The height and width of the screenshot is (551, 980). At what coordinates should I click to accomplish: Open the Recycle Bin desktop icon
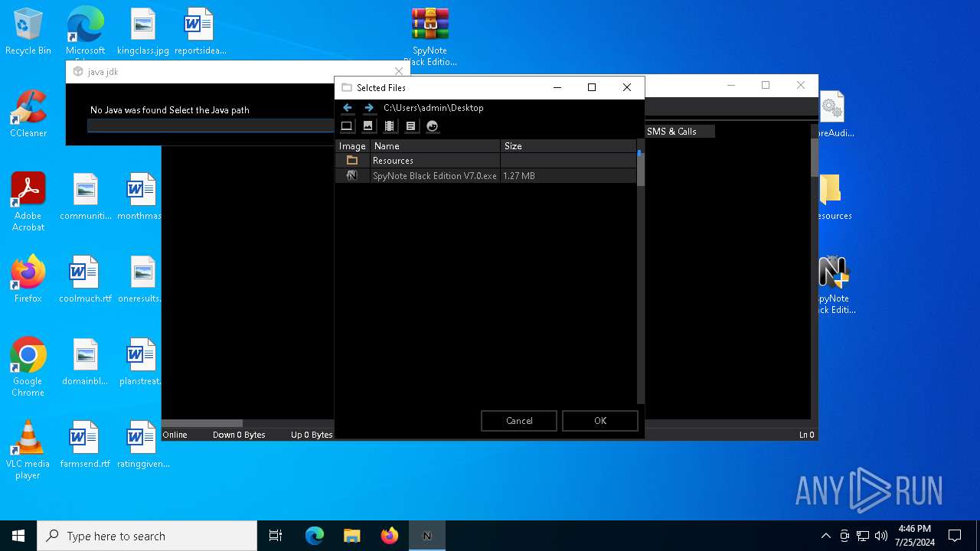tap(28, 31)
